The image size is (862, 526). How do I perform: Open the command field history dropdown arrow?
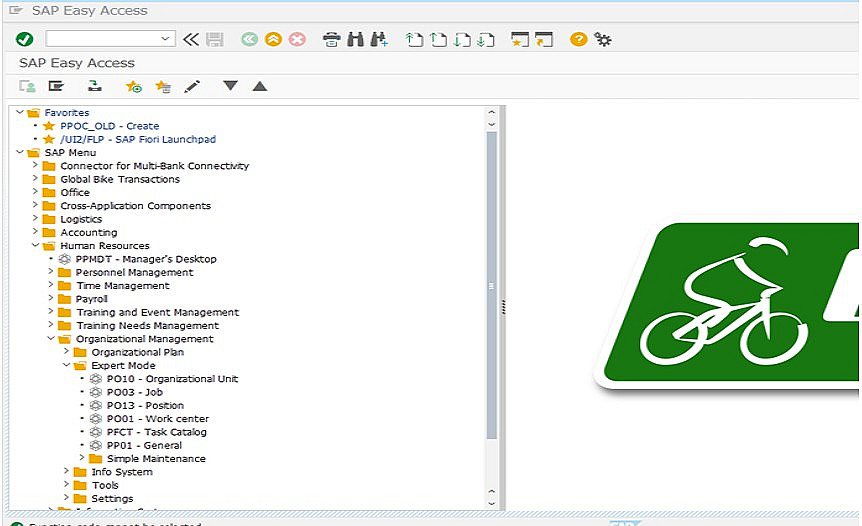(x=165, y=38)
